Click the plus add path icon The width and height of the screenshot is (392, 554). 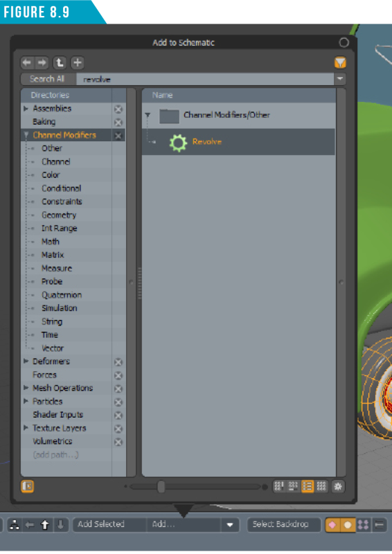pos(77,63)
